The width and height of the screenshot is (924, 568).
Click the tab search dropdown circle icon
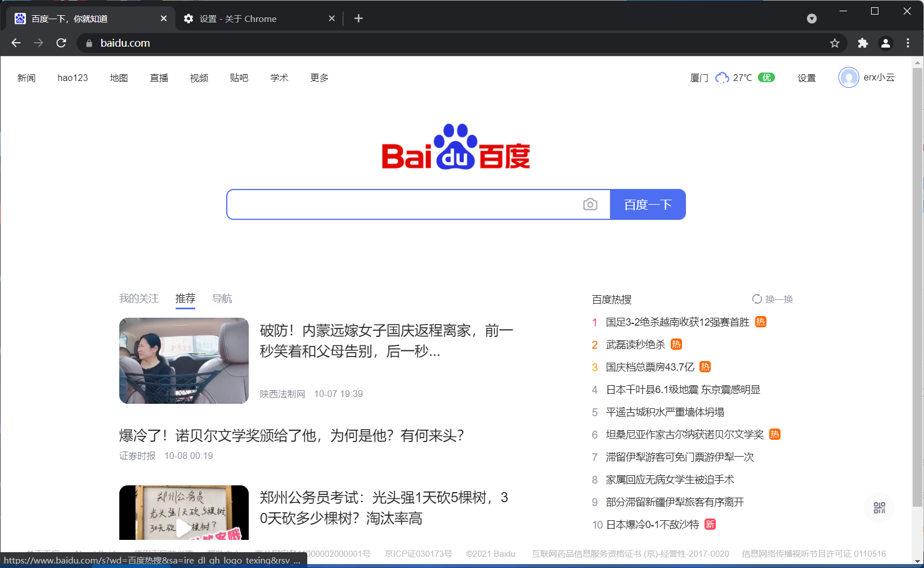click(811, 19)
